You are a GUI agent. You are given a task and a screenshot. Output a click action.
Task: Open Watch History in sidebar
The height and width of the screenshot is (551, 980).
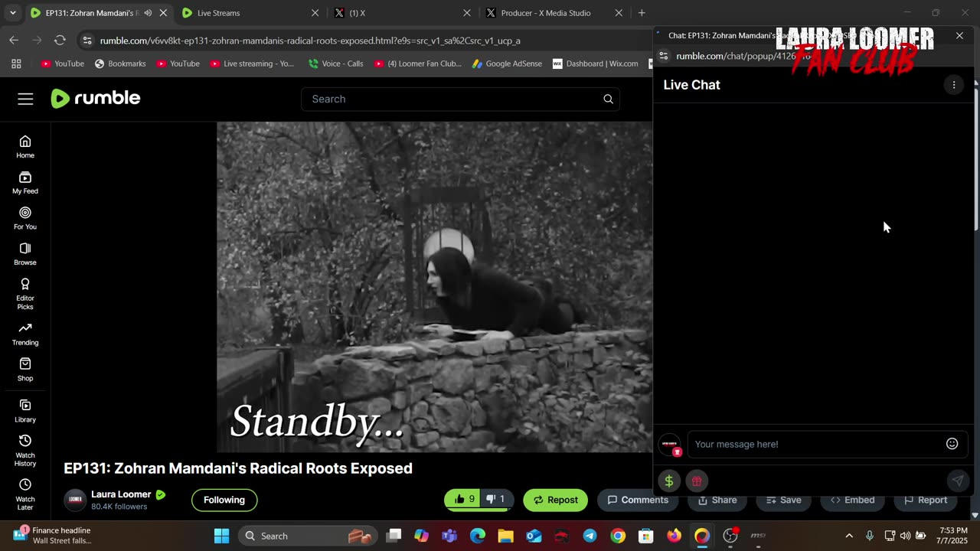coord(25,450)
